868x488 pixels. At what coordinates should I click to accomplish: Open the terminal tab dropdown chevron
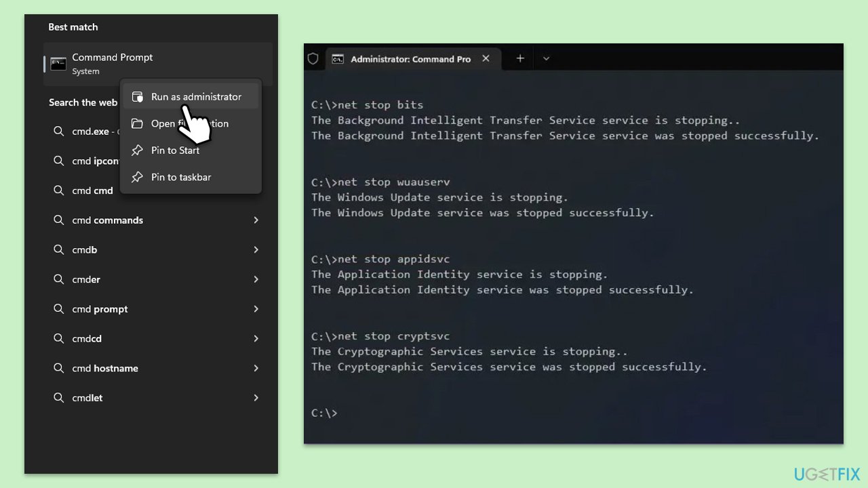click(546, 59)
